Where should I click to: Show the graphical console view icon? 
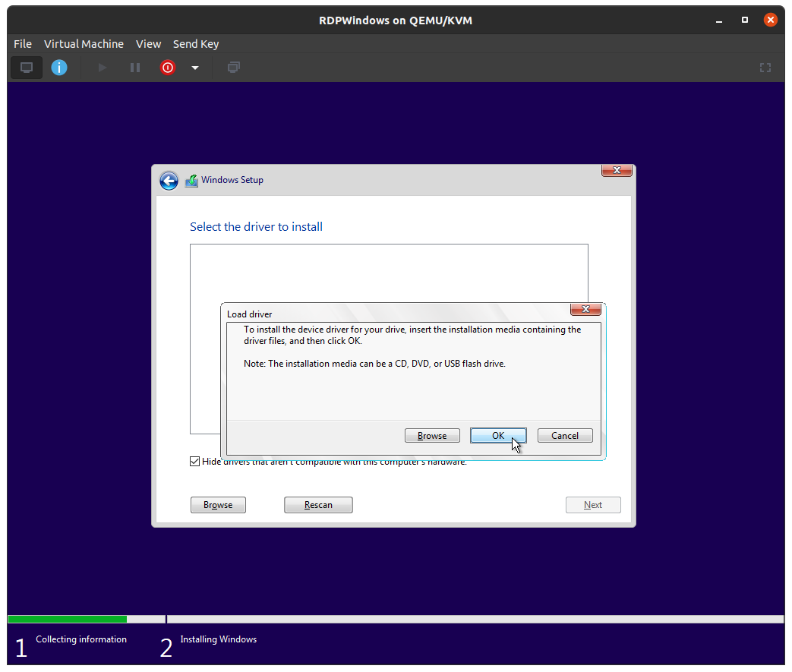click(x=27, y=68)
